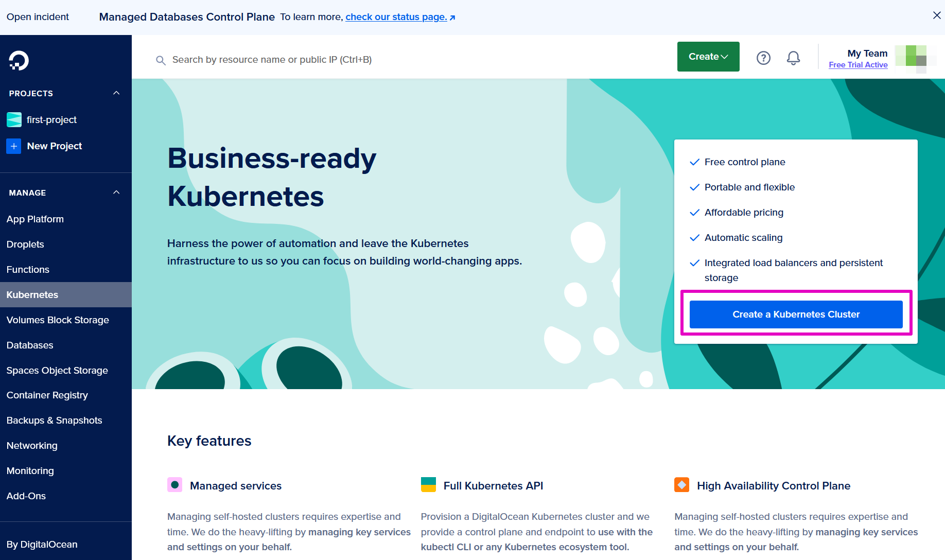The height and width of the screenshot is (560, 945).
Task: Collapse the PROJECTS section chevron
Action: coord(116,93)
